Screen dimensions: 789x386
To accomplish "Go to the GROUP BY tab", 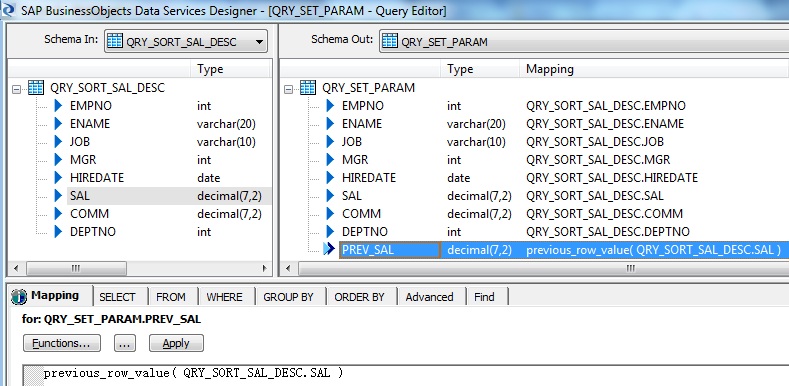I will click(x=288, y=297).
